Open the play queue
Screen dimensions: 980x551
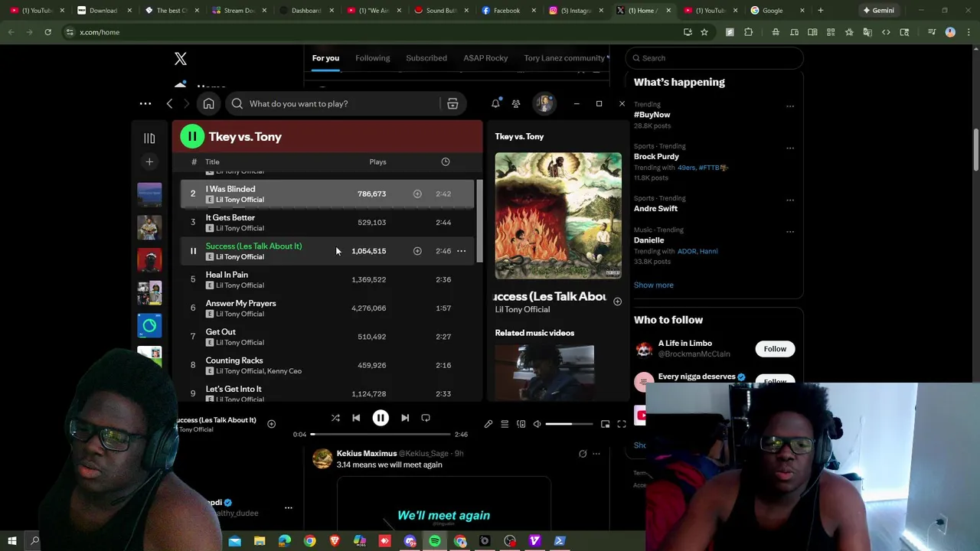click(505, 423)
